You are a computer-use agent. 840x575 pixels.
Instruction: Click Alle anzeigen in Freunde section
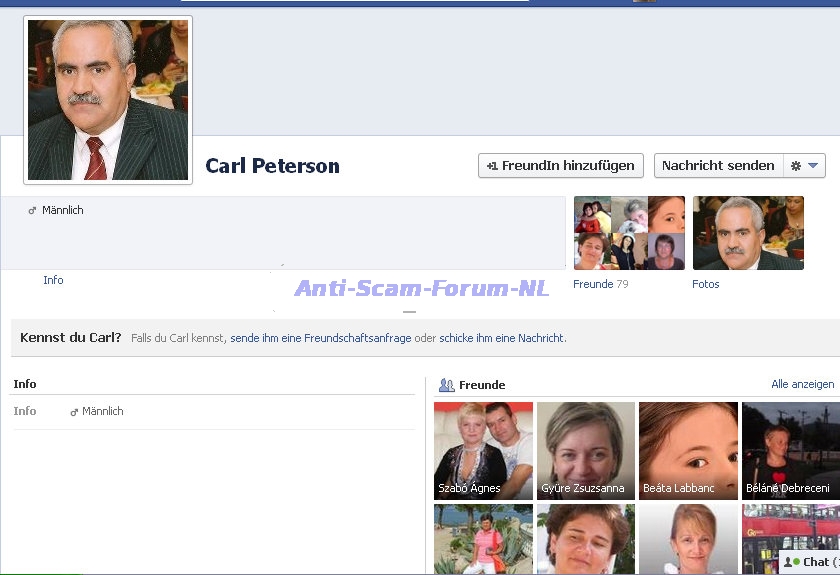pyautogui.click(x=802, y=384)
